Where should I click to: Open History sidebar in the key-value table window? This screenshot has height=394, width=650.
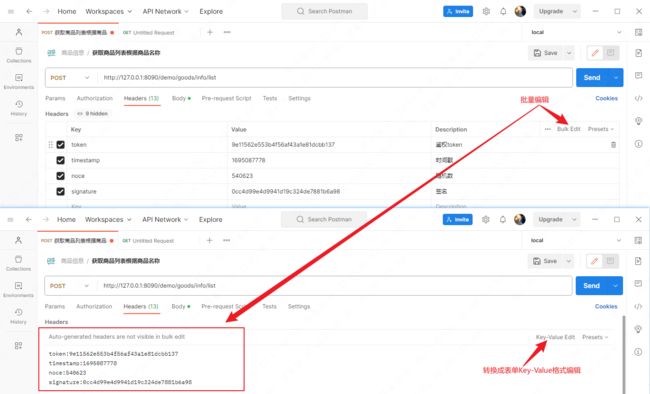19,108
